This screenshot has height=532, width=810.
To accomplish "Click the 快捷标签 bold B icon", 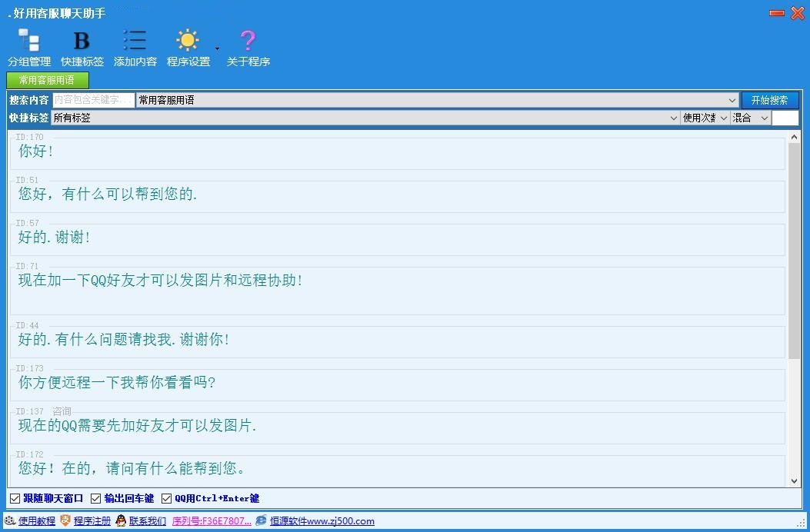I will click(x=82, y=41).
